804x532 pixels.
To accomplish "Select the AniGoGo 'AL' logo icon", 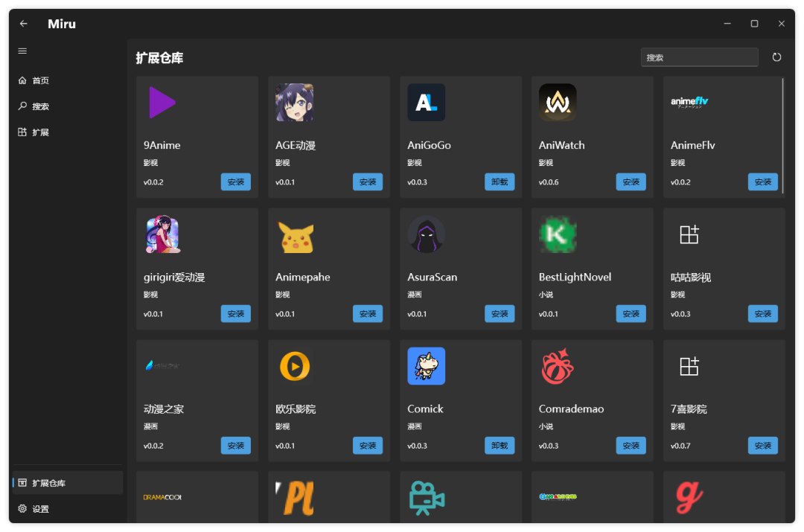I will coord(426,103).
